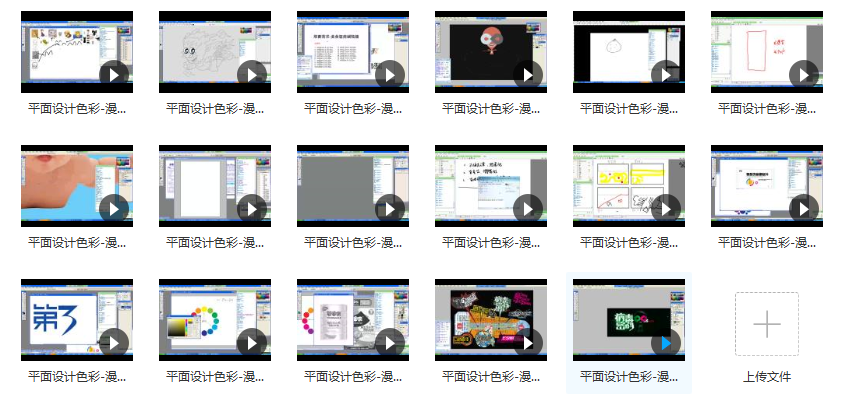Play the color wheel video
The width and height of the screenshot is (856, 409).
tap(252, 342)
